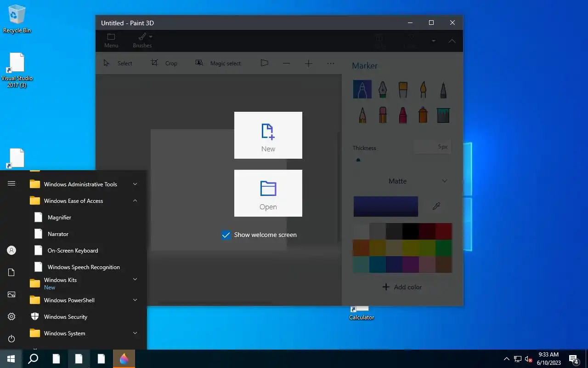Open taskbar search
Image resolution: width=588 pixels, height=368 pixels.
[x=33, y=359]
